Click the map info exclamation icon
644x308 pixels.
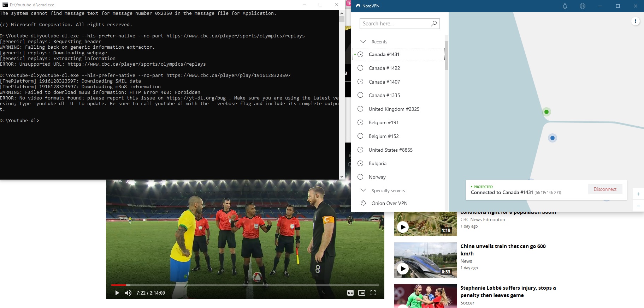click(635, 22)
